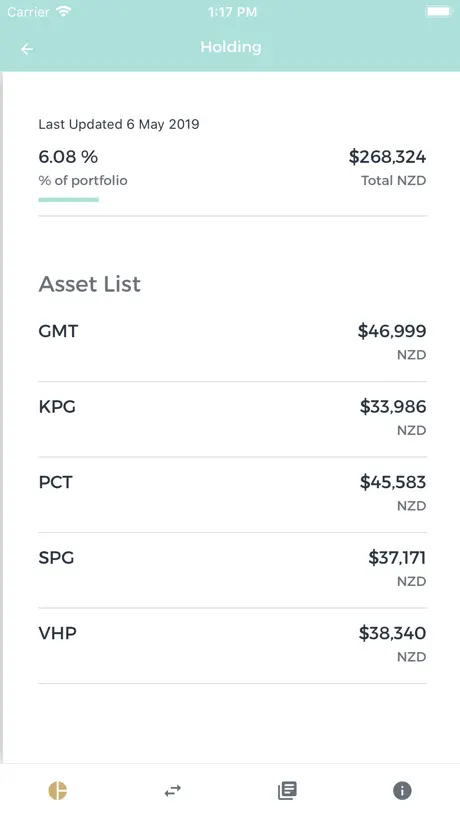
Task: Select the VHP asset row
Action: coord(233,646)
